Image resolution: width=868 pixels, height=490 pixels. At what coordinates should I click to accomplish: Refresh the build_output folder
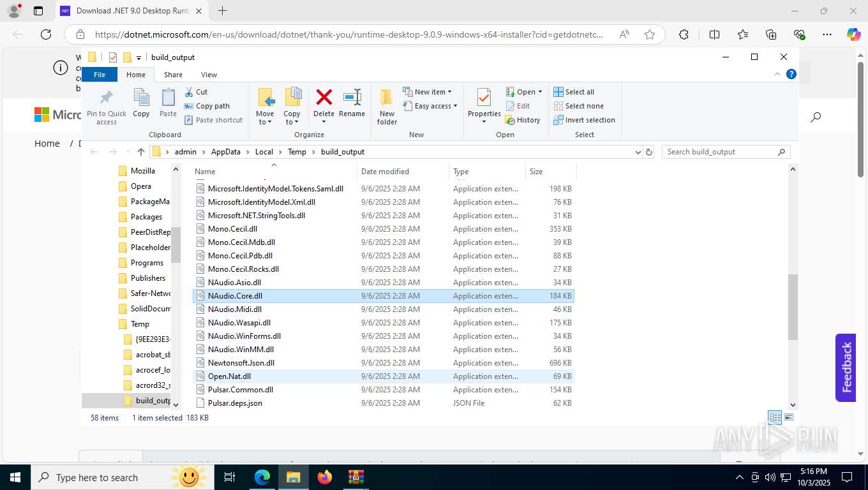point(649,152)
